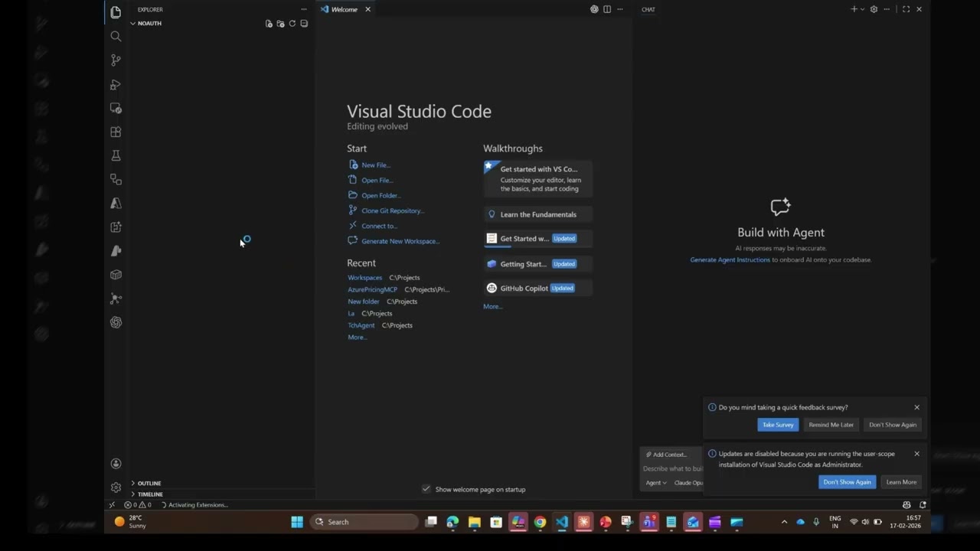The width and height of the screenshot is (980, 551).
Task: Open the Remote Explorer view
Action: click(x=116, y=108)
